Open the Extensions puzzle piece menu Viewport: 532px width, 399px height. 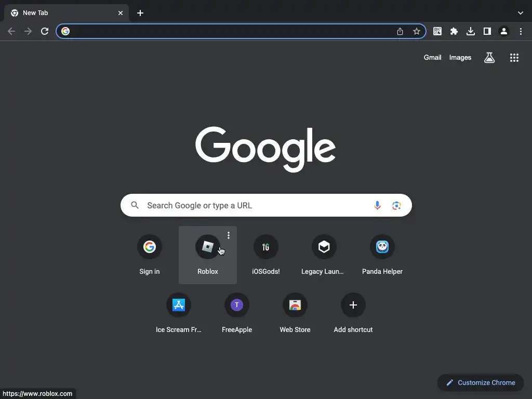(454, 32)
